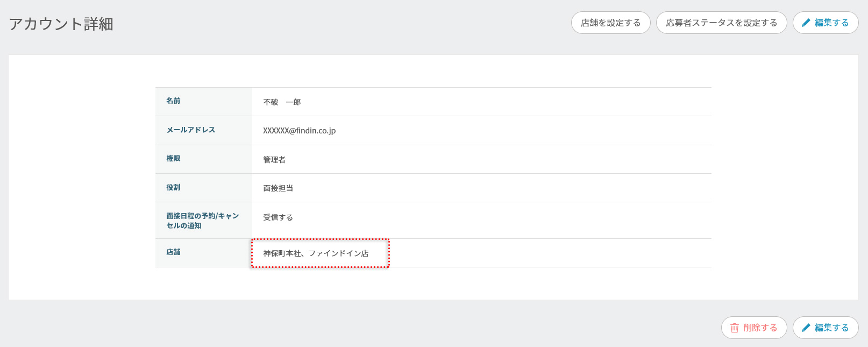Click the 役割 row label

173,188
